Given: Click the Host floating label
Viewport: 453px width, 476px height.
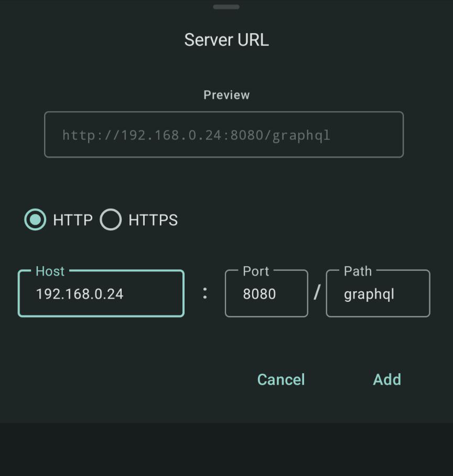Looking at the screenshot, I should point(50,271).
